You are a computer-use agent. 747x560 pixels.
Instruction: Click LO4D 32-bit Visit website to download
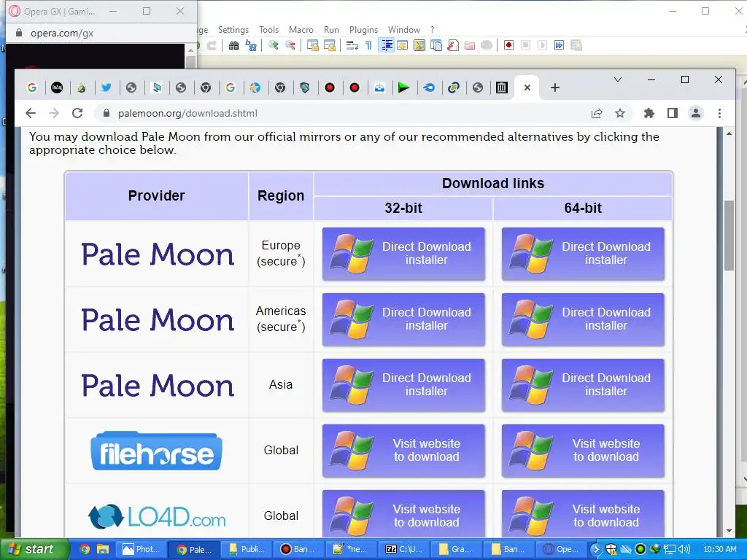pos(403,514)
